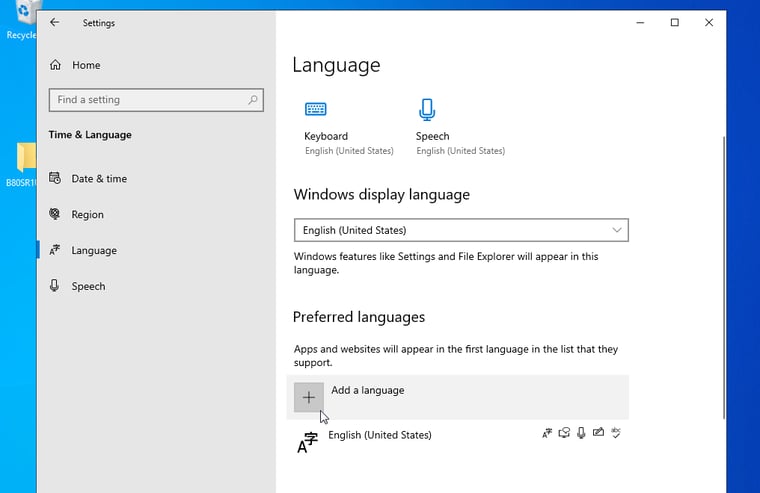The height and width of the screenshot is (493, 760).
Task: Click the Time & Language heading
Action: coord(90,135)
